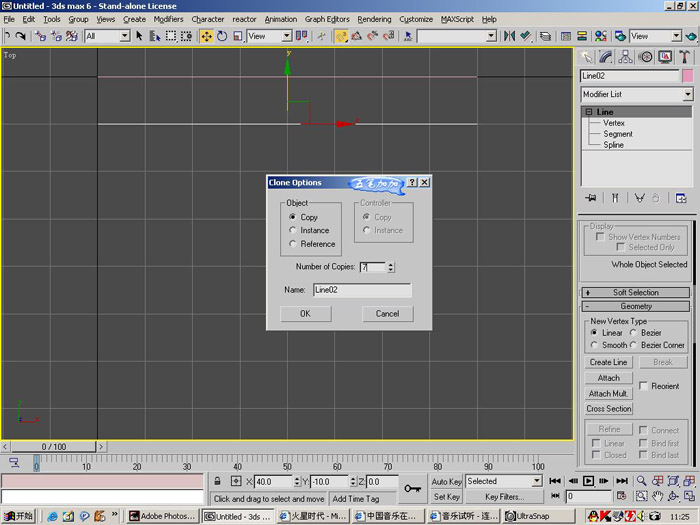Collapse the Geometry rollout
Image resolution: width=700 pixels, height=525 pixels.
click(x=636, y=306)
